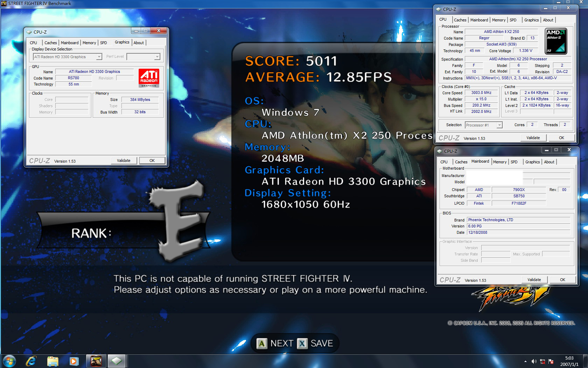Click the RS780 code name value
Viewport: 588px width, 368px height.
[73, 78]
